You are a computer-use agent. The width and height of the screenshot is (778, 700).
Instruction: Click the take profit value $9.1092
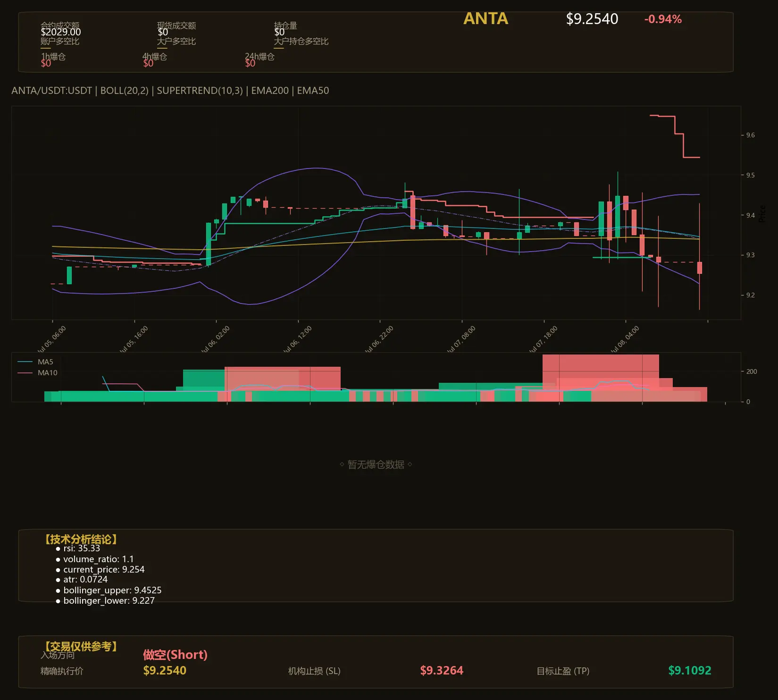click(x=690, y=670)
